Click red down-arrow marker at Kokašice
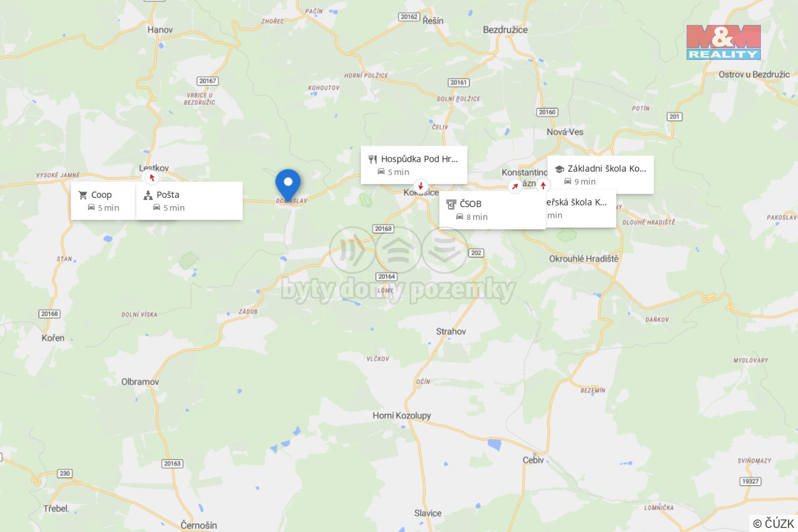798x532 pixels. pos(421,186)
